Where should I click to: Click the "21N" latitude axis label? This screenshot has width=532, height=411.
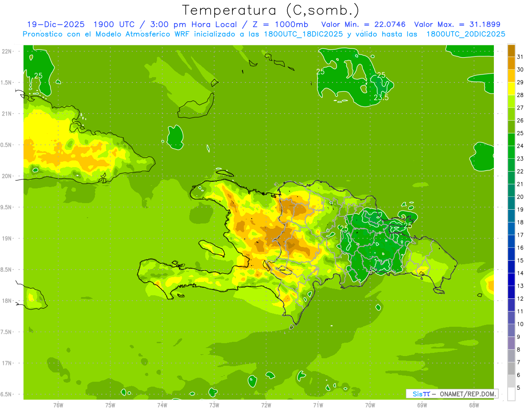coord(8,114)
